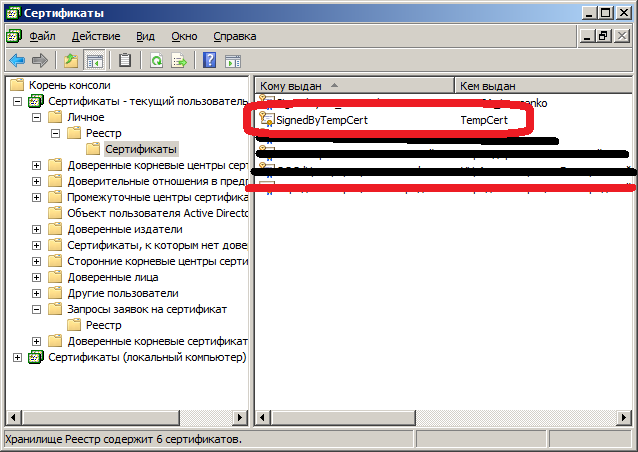
Task: Select Реестр under Запросы заявок
Action: pos(104,325)
